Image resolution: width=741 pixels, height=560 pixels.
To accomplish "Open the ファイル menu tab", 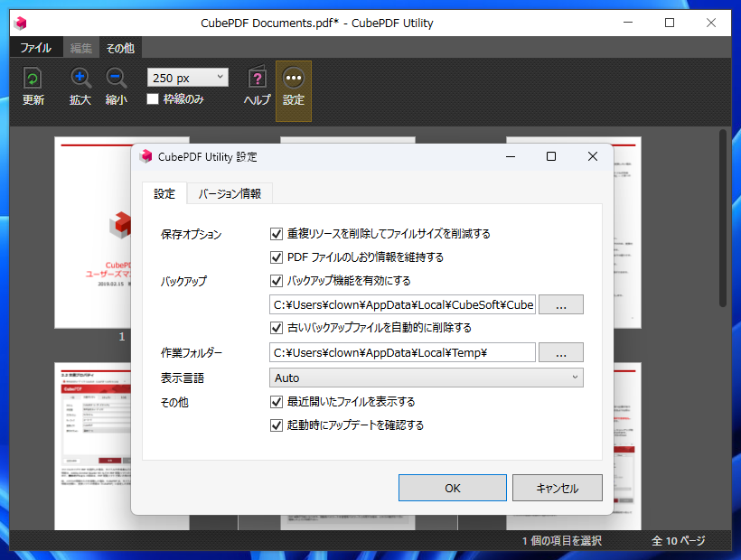I will 36,48.
